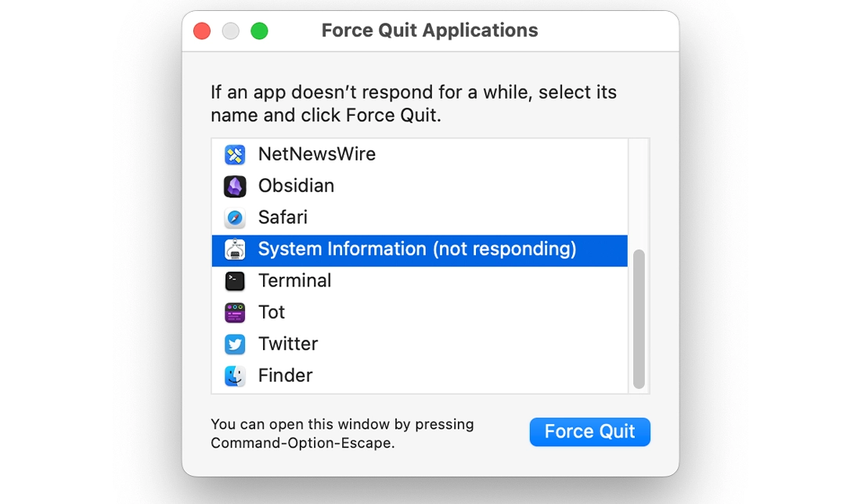Screen dimensions: 861x504
Task: Click the Terminal app icon
Action: [236, 280]
